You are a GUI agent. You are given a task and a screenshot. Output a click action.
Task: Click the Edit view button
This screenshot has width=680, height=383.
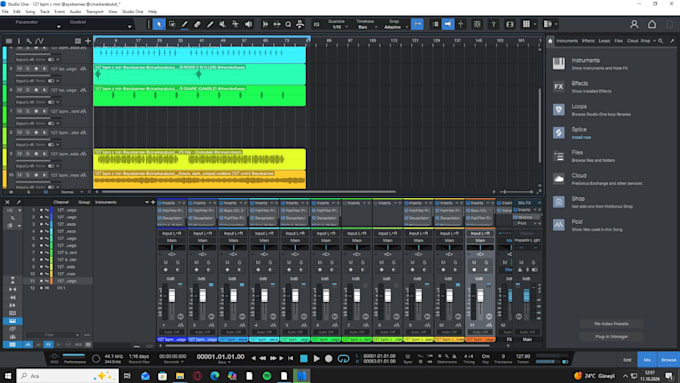[x=627, y=360]
